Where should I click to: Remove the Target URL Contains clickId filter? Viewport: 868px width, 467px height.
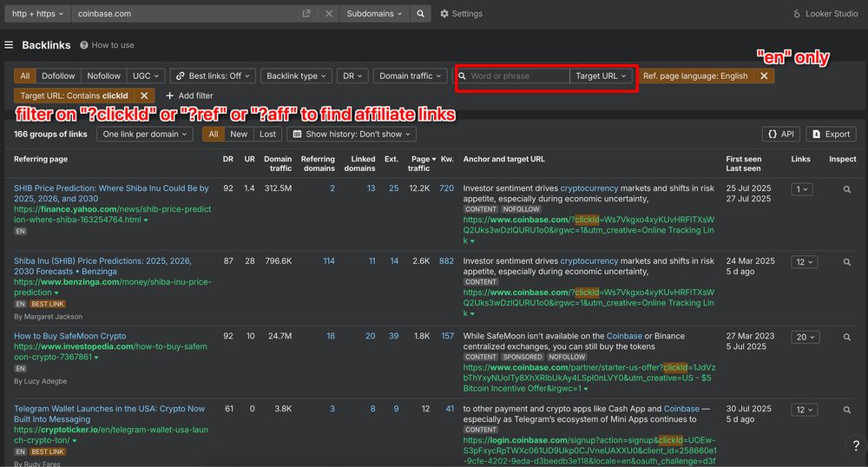point(145,95)
